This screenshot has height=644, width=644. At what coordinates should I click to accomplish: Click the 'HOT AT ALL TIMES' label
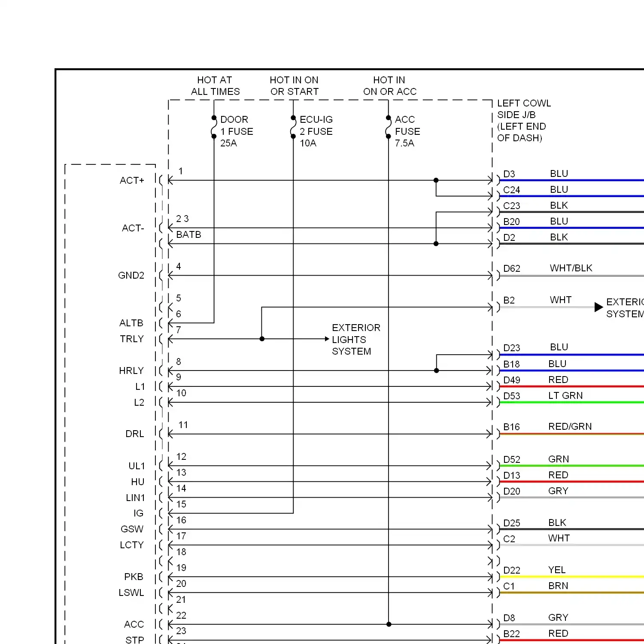click(x=215, y=86)
